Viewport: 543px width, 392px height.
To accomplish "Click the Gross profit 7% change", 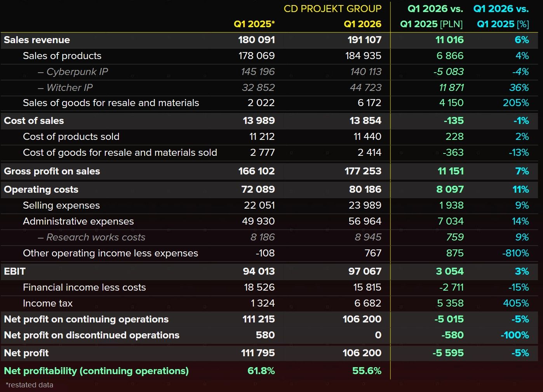I will tap(522, 171).
